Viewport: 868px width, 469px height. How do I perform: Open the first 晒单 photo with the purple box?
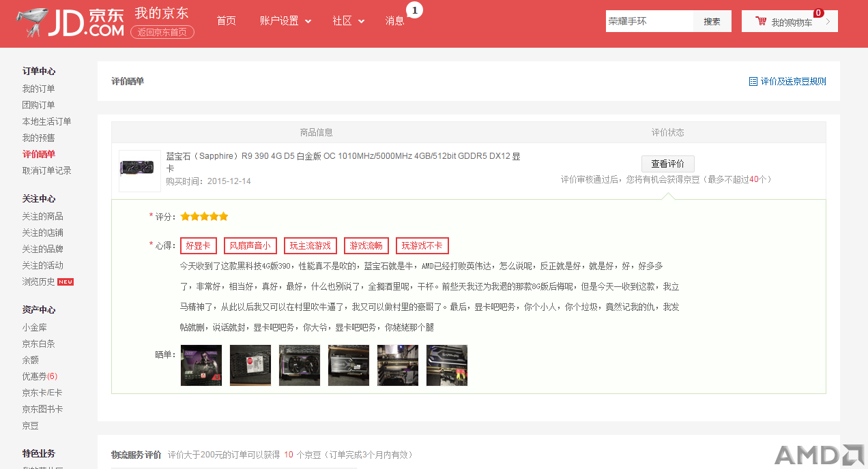[201, 365]
